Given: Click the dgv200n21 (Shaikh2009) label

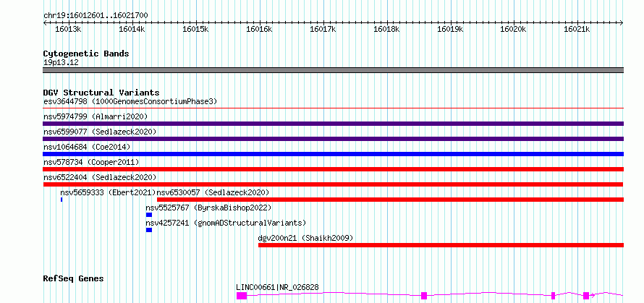Looking at the screenshot, I should click(x=305, y=238).
